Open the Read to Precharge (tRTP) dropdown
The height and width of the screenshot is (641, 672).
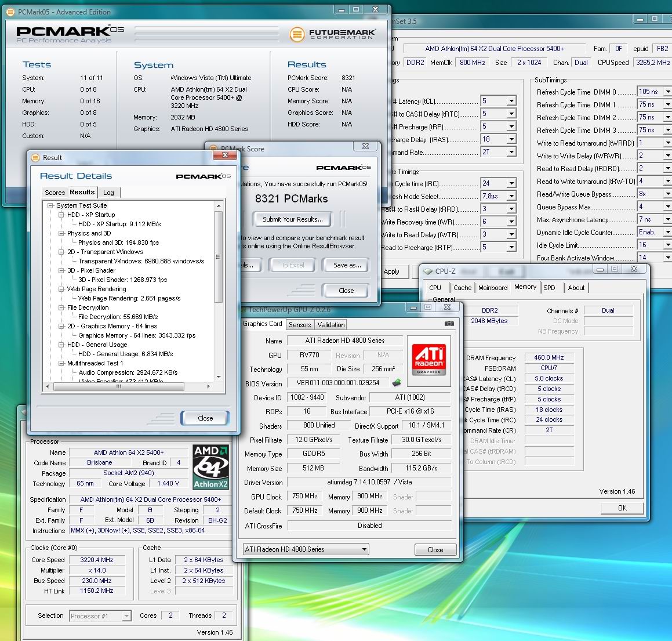click(x=511, y=247)
